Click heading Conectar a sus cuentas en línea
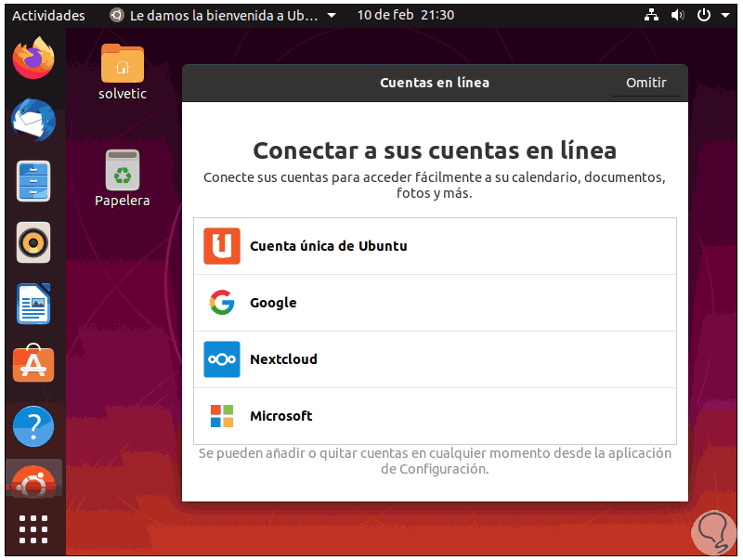Image resolution: width=743 pixels, height=560 pixels. click(x=435, y=150)
